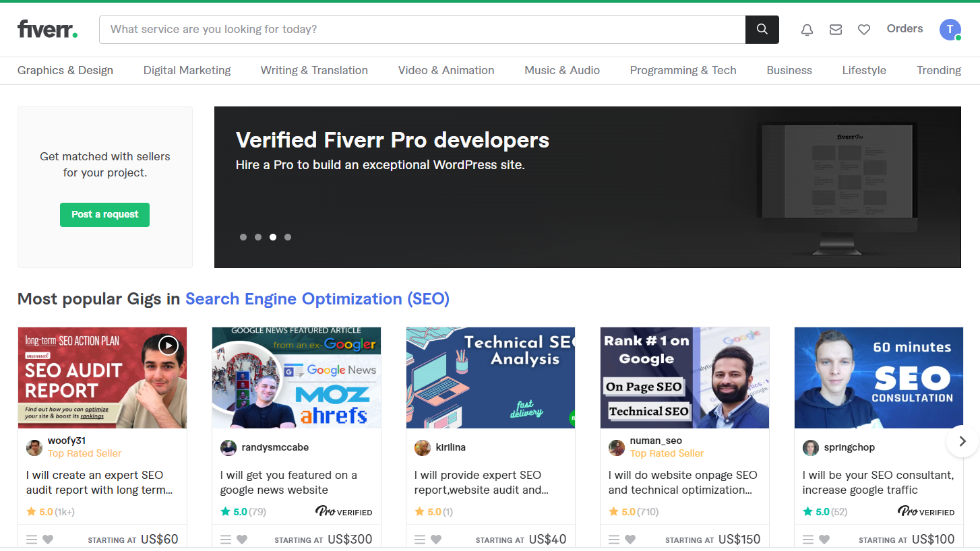Favorite the US$300 gig with heart
Screen dimensions: 980x551
pyautogui.click(x=242, y=540)
